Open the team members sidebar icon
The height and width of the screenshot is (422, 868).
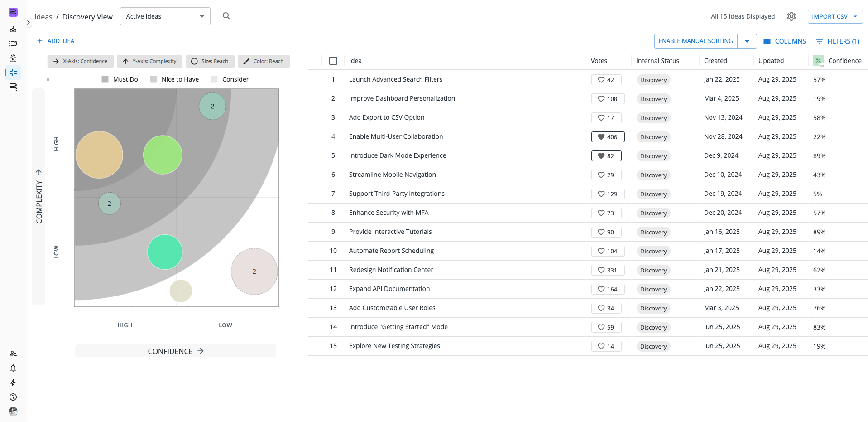pos(13,354)
